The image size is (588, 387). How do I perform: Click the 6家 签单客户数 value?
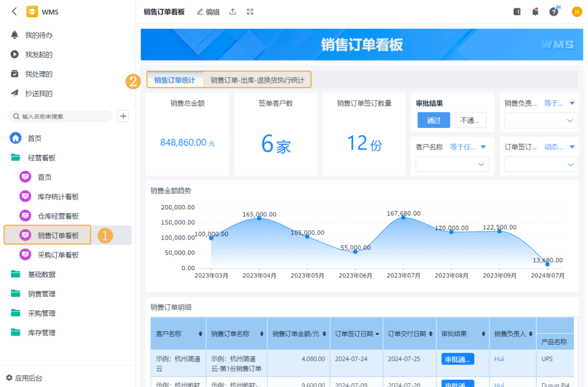click(276, 144)
